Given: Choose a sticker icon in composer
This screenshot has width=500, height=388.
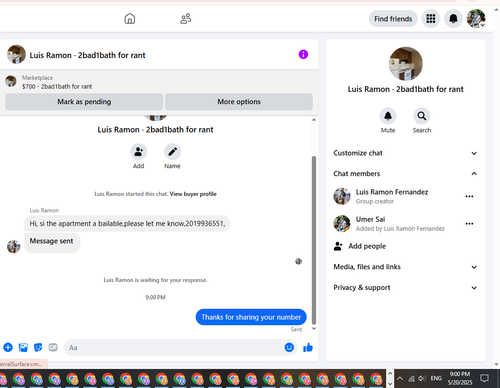Looking at the screenshot, I should [38, 347].
